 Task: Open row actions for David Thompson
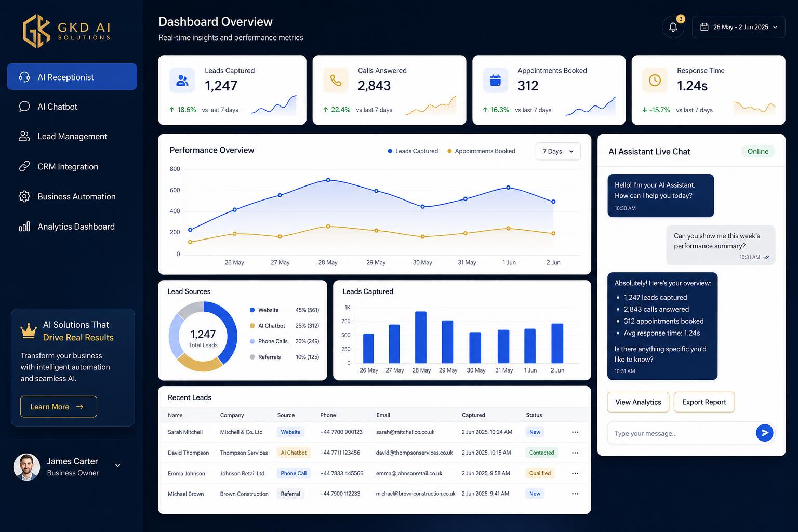[575, 453]
